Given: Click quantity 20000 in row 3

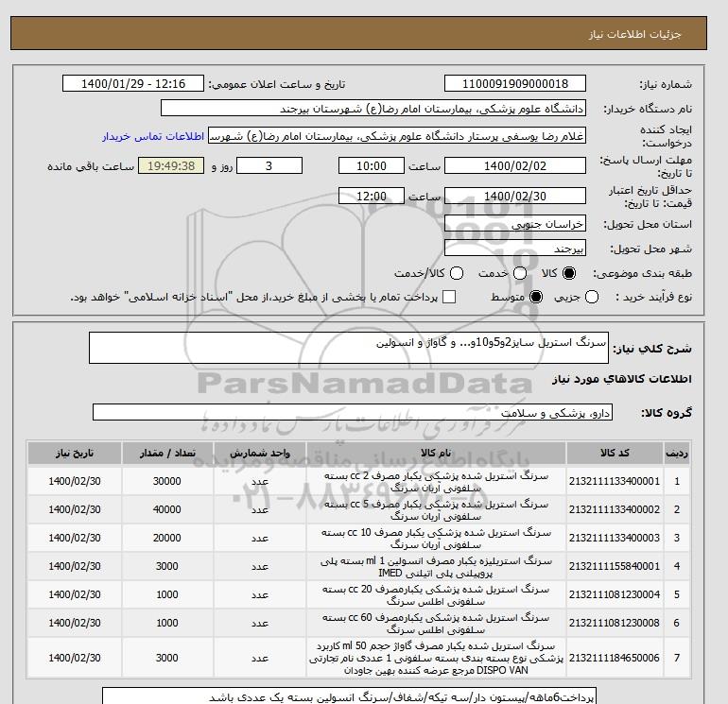Looking at the screenshot, I should click(x=167, y=538).
